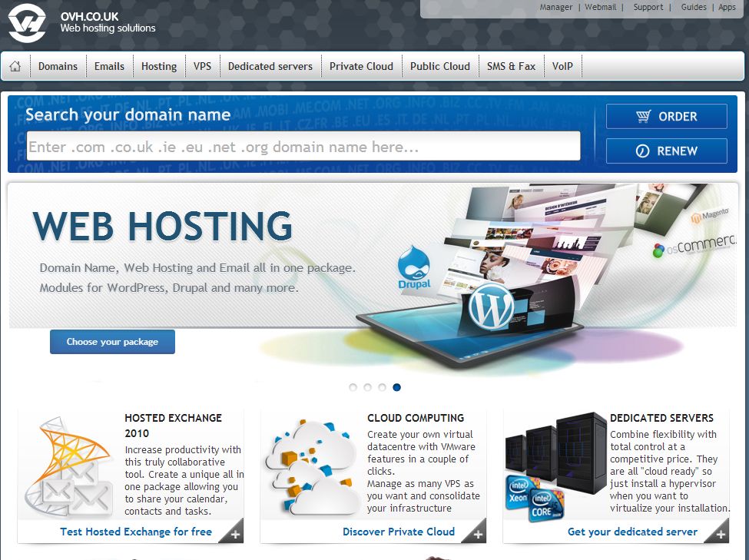Image resolution: width=749 pixels, height=560 pixels.
Task: Click plus icon on Dedicated Servers card
Action: (x=721, y=535)
